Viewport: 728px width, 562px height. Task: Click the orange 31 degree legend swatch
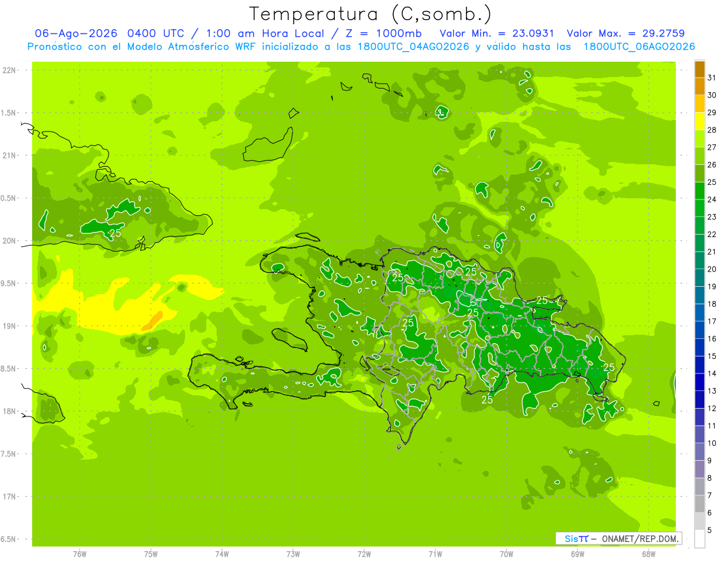click(699, 70)
